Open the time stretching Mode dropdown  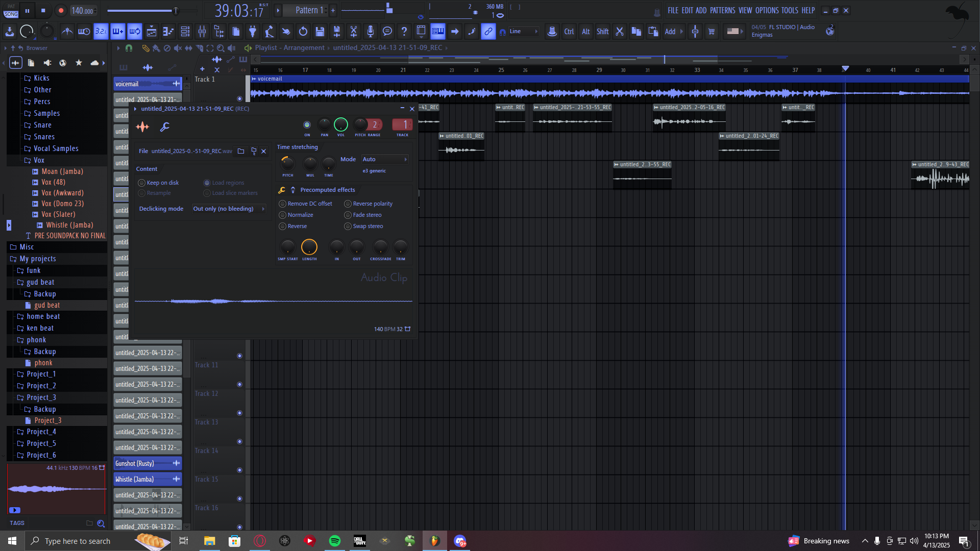[384, 159]
